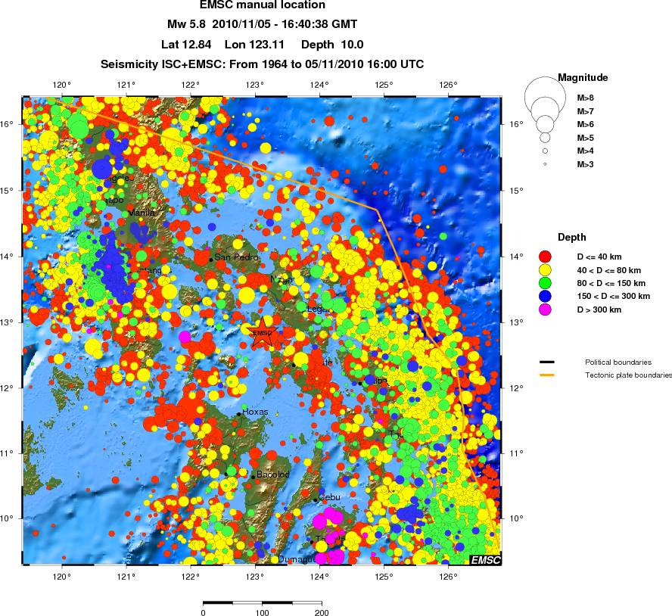Click the Cebu city label
The image size is (672, 616).
point(330,497)
